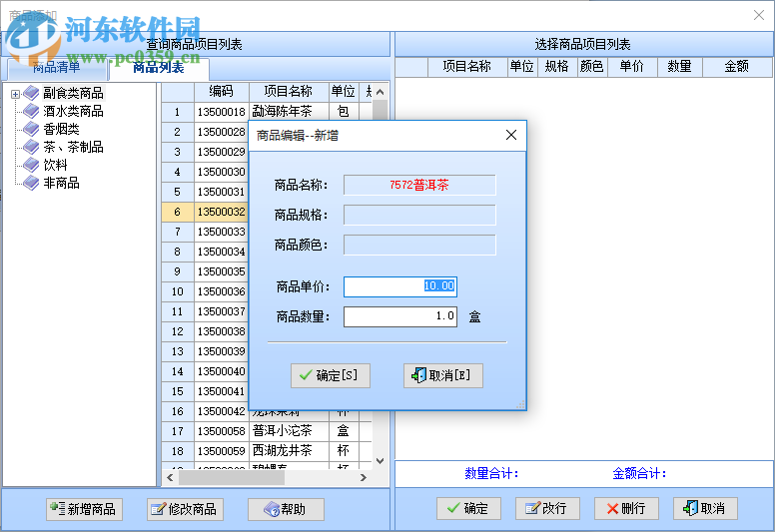This screenshot has width=775, height=532.
Task: Click the red X icon on 删行
Action: (x=612, y=508)
